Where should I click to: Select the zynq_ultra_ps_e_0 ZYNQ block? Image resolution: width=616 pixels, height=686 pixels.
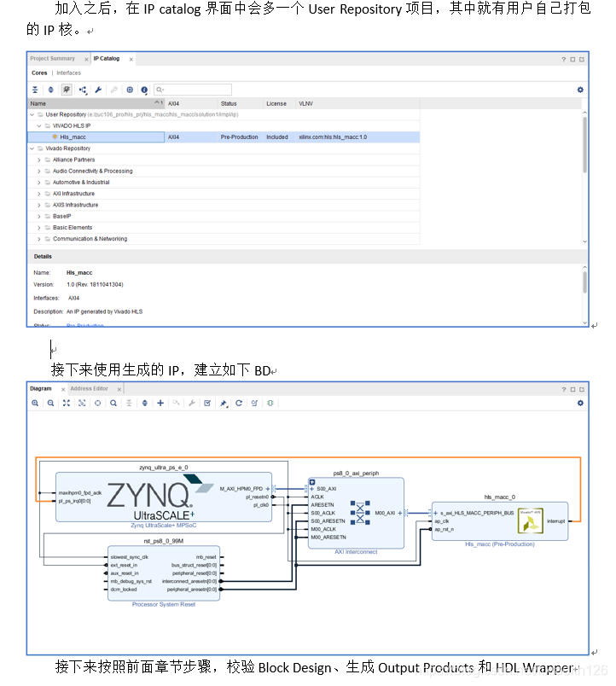(164, 497)
